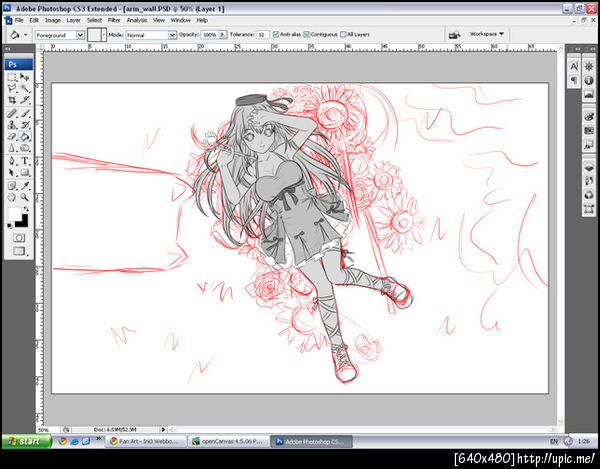Screen dimensions: 600x469
Task: Open the Edit menu
Action: [x=34, y=20]
